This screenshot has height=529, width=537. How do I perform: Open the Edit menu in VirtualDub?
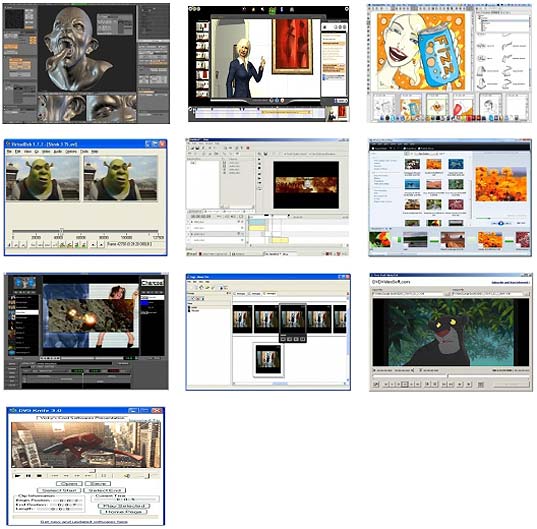click(18, 151)
